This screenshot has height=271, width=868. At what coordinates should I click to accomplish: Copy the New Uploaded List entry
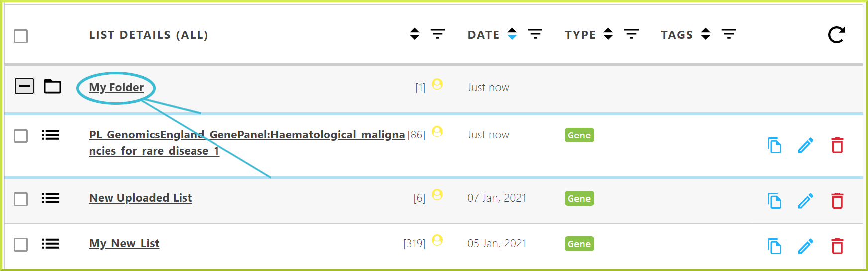coord(774,201)
